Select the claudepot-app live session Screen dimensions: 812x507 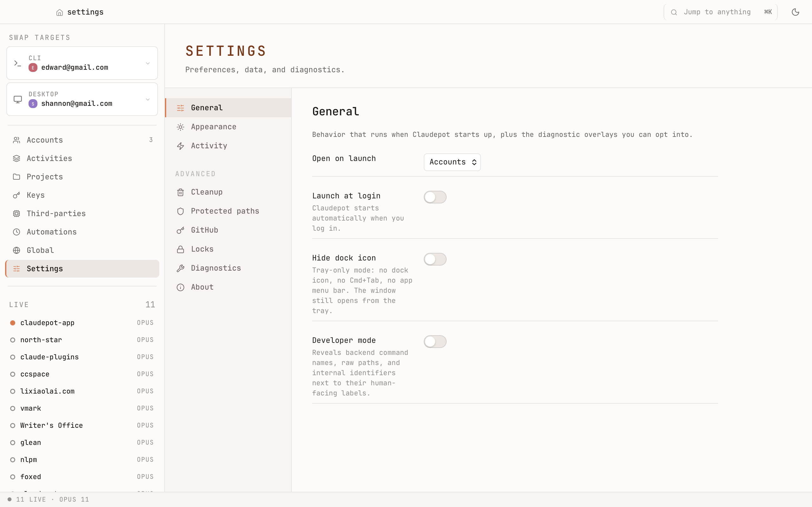coord(47,323)
